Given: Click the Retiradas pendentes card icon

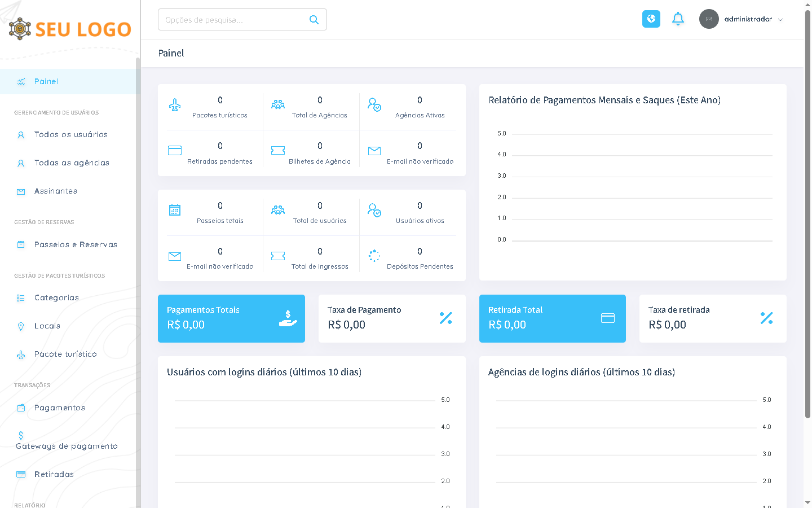Looking at the screenshot, I should point(175,150).
